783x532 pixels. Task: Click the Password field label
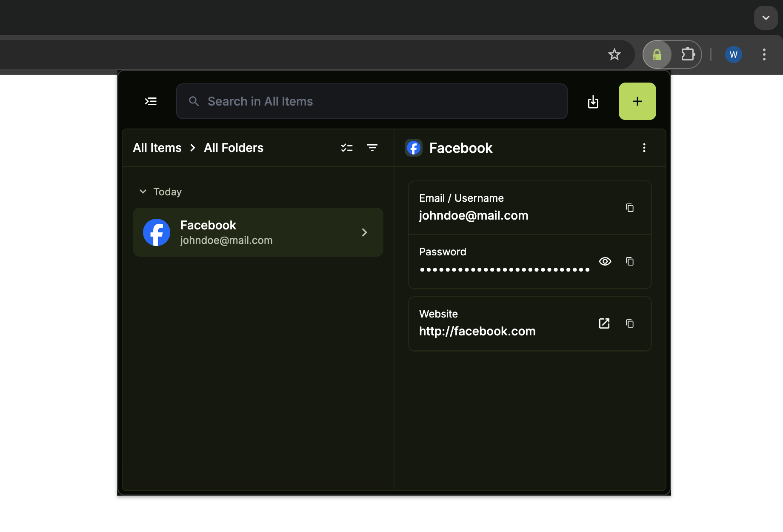click(x=443, y=252)
